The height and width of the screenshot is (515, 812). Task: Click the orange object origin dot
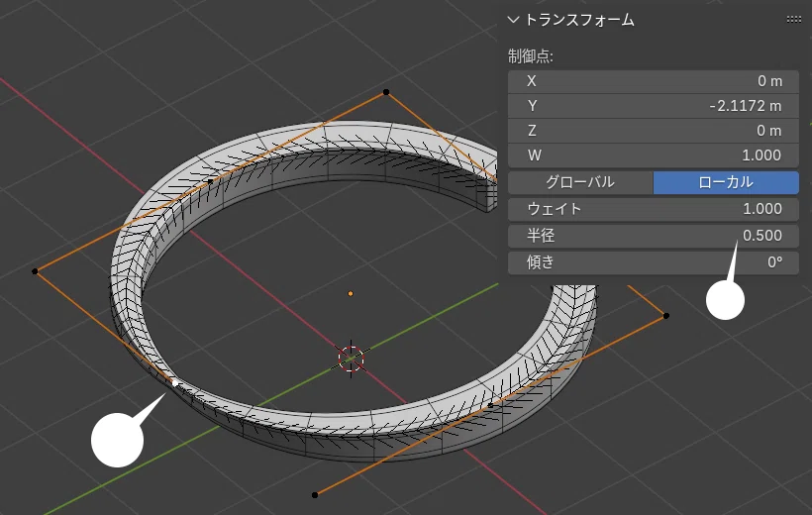(351, 294)
